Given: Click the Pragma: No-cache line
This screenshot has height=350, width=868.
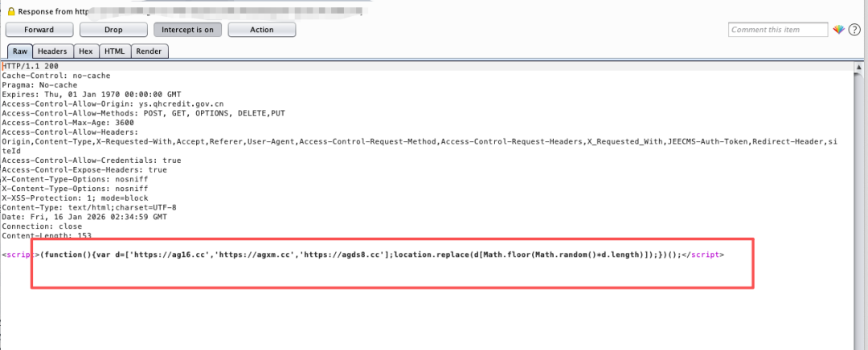Looking at the screenshot, I should point(40,85).
